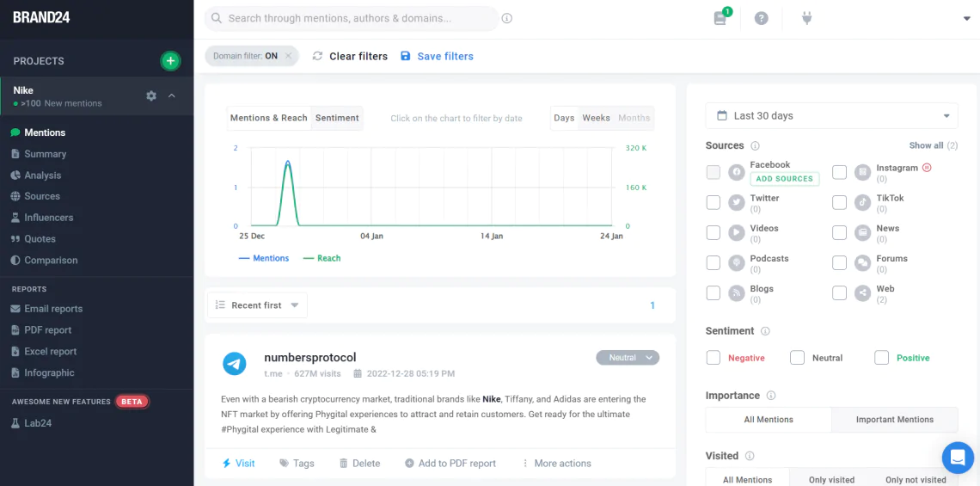Click Save filters

pos(437,56)
